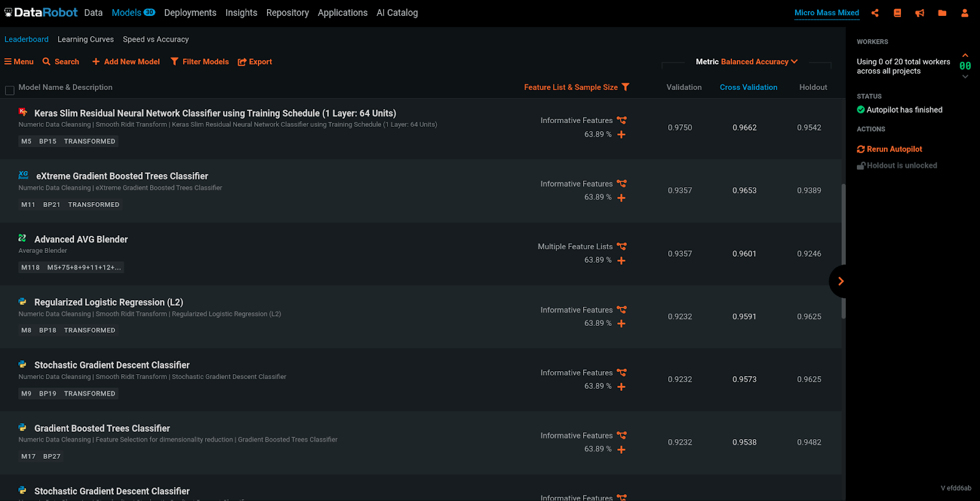Open feature list icon for eXtreme Gradient model
The image size is (980, 501).
coord(622,183)
